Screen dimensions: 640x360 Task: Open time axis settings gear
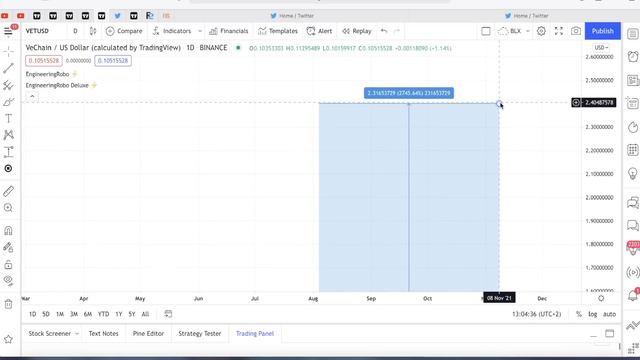click(601, 298)
